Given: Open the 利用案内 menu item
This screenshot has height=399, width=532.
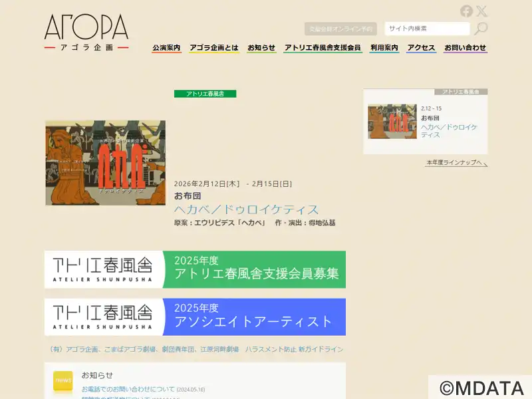Looking at the screenshot, I should pyautogui.click(x=384, y=48).
